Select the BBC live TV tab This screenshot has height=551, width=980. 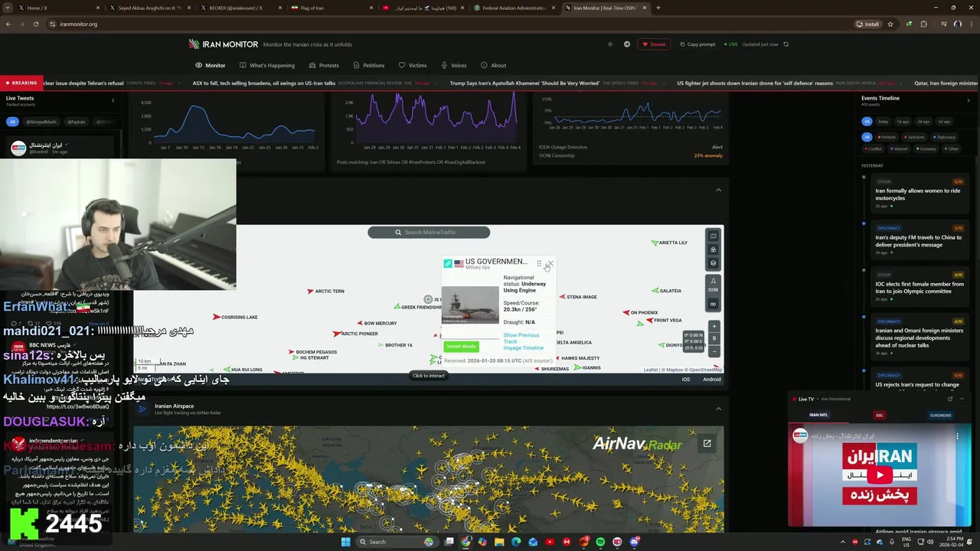[x=880, y=415]
